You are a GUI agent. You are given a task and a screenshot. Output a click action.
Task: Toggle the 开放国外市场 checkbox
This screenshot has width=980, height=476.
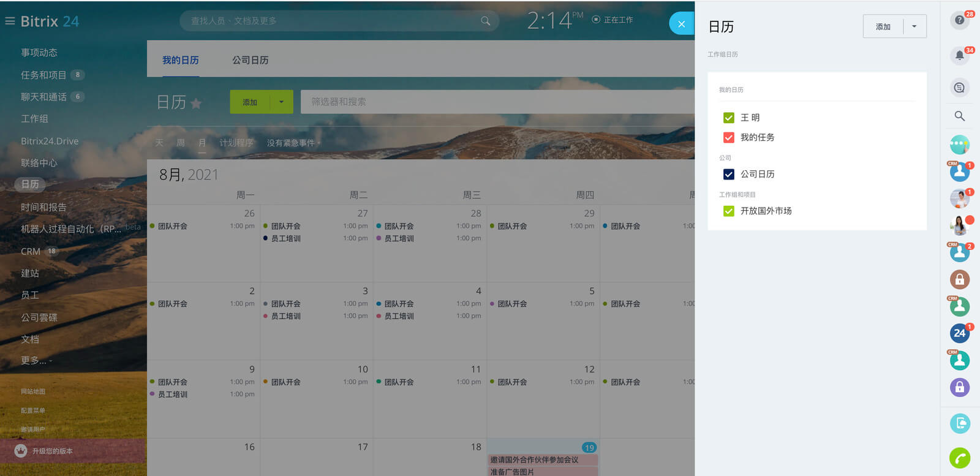click(x=729, y=211)
